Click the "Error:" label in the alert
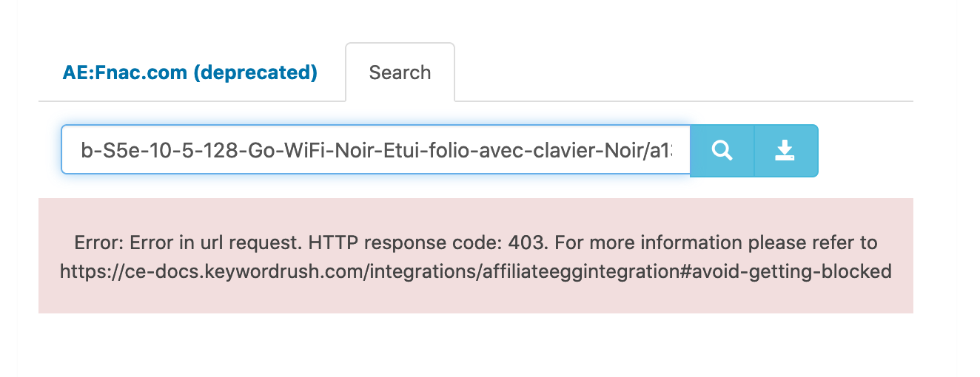Viewport: 980px width, 377px height. click(x=99, y=242)
